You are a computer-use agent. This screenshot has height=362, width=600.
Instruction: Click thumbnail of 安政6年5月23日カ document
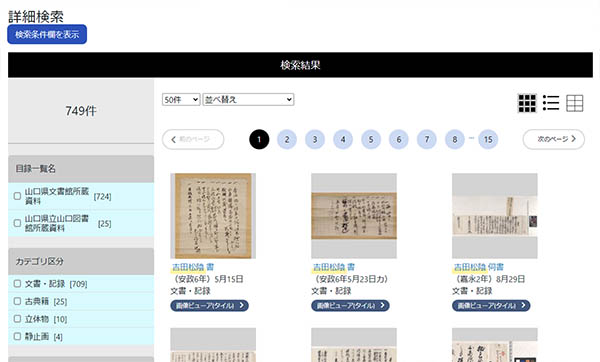[x=354, y=216]
